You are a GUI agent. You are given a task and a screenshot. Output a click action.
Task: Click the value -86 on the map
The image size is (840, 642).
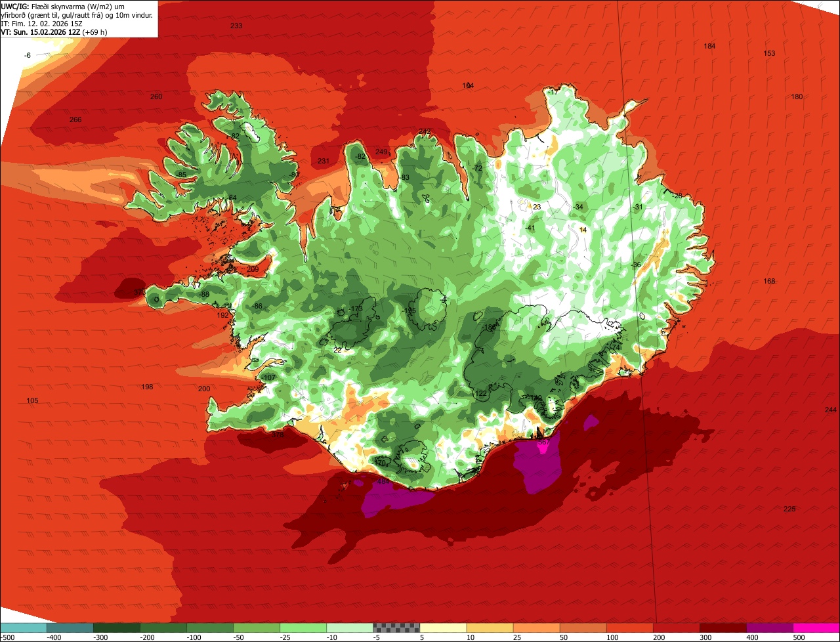pyautogui.click(x=257, y=307)
